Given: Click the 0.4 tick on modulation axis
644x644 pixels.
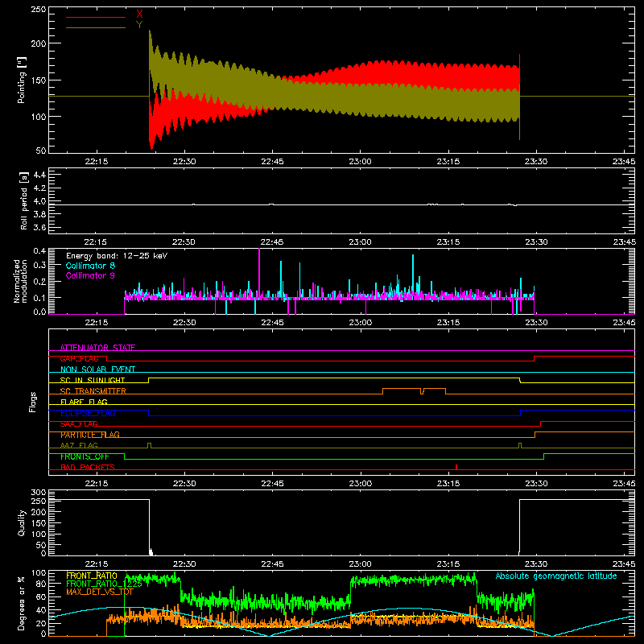Looking at the screenshot, I should (x=39, y=251).
